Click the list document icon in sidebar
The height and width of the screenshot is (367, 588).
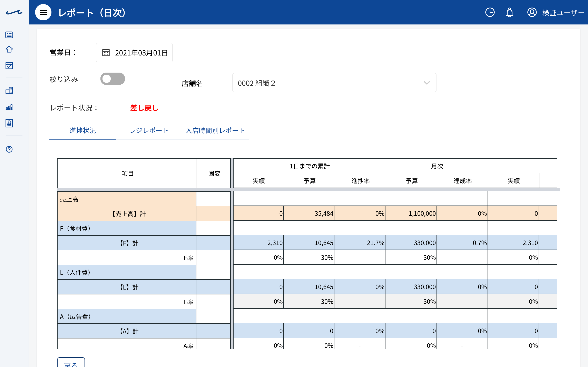pos(9,35)
